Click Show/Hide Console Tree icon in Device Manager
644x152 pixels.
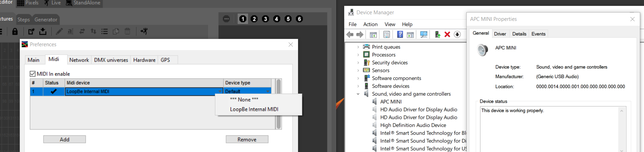pos(373,34)
